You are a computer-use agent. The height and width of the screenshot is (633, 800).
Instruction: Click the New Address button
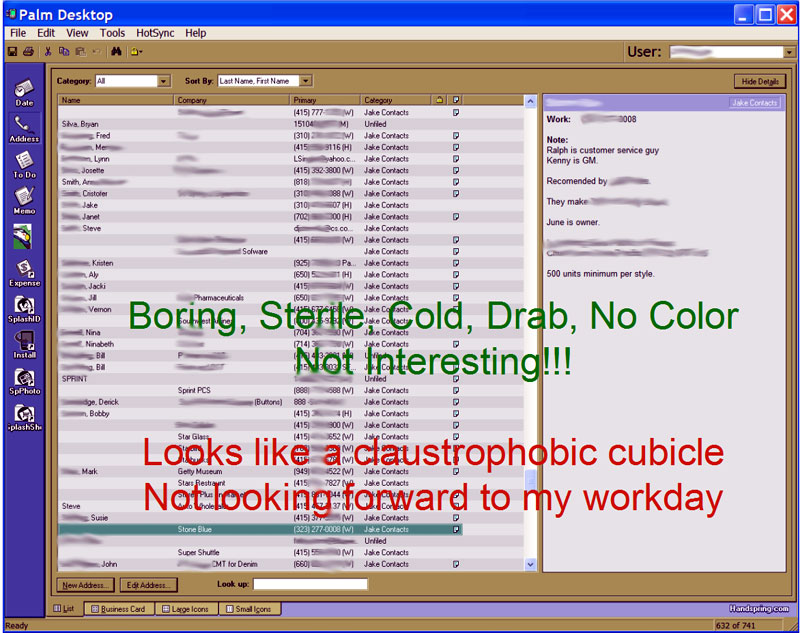click(x=86, y=585)
